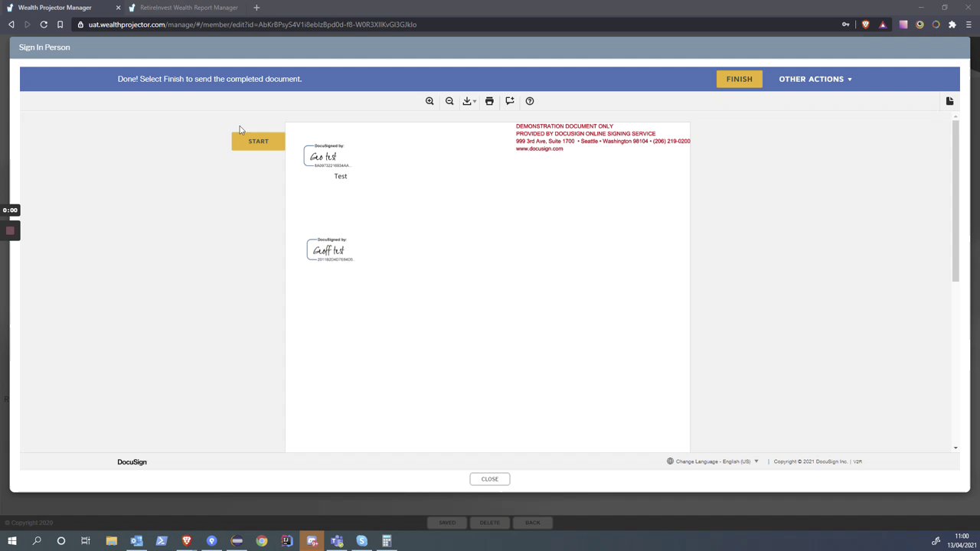Image resolution: width=980 pixels, height=551 pixels.
Task: Click the assign to someone else icon
Action: pos(509,101)
